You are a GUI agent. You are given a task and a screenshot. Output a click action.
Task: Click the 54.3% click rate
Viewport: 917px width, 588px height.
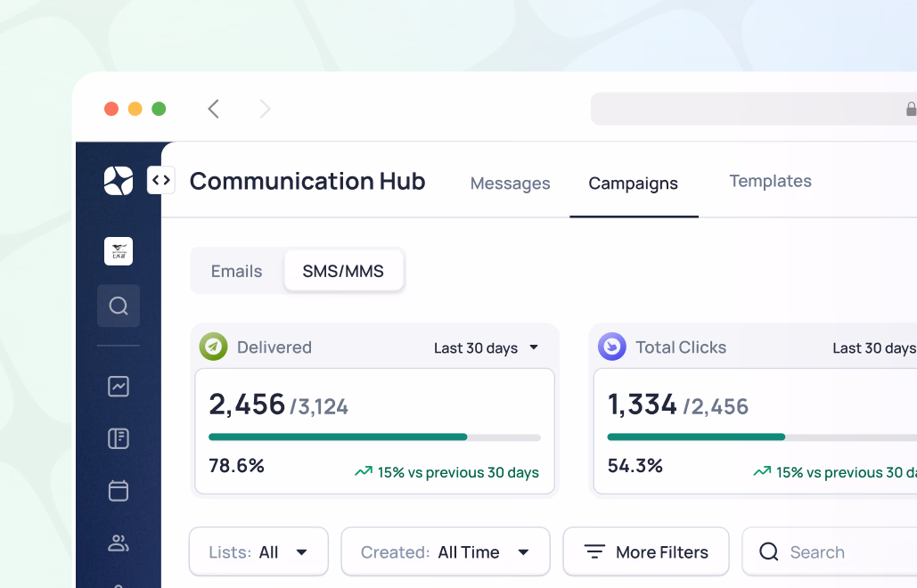pos(635,466)
